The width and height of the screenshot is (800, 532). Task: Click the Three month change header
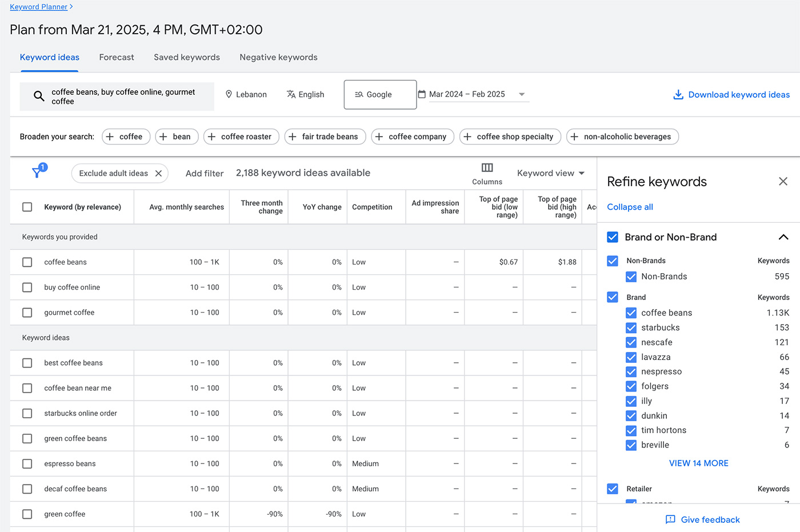[262, 207]
